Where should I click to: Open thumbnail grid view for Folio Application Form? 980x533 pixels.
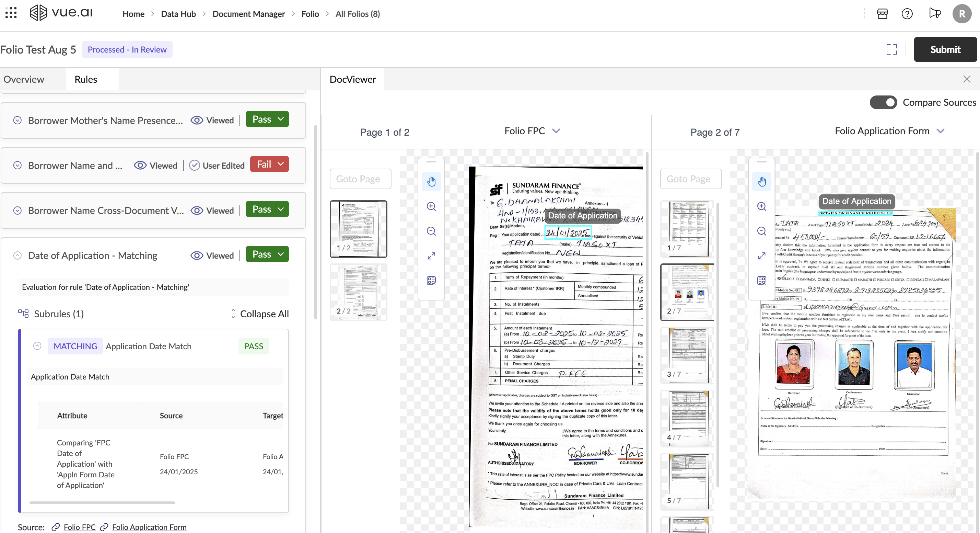(x=762, y=281)
